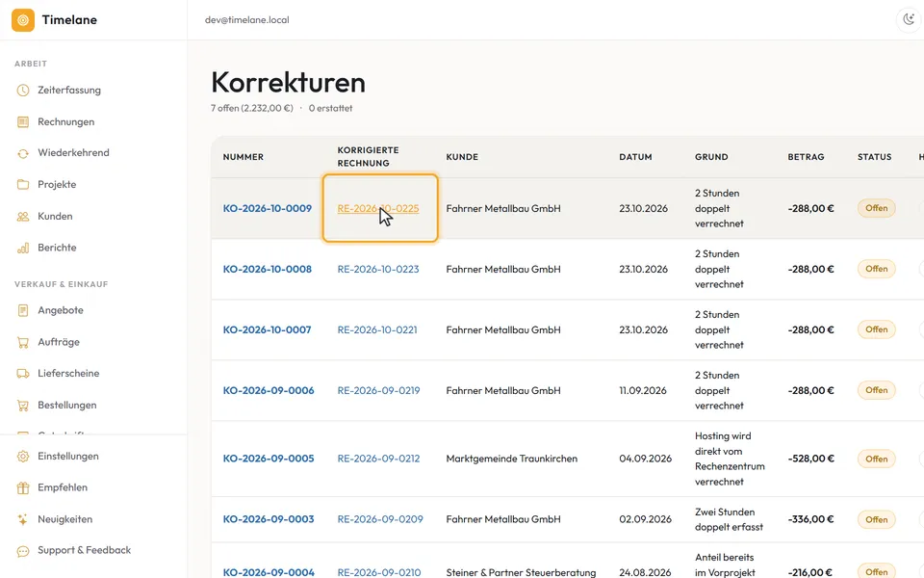Click the Offen badge in the KO-2026-09-0005 row
924x578 pixels.
point(876,459)
